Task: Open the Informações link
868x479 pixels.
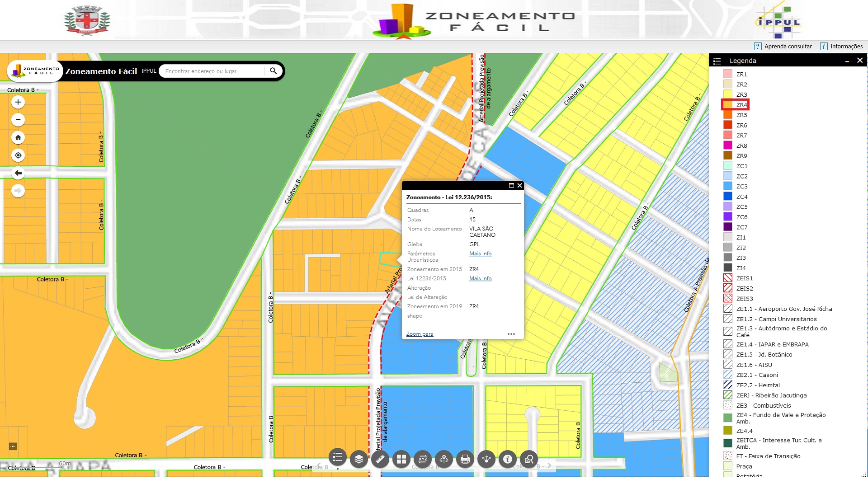Action: [841, 47]
